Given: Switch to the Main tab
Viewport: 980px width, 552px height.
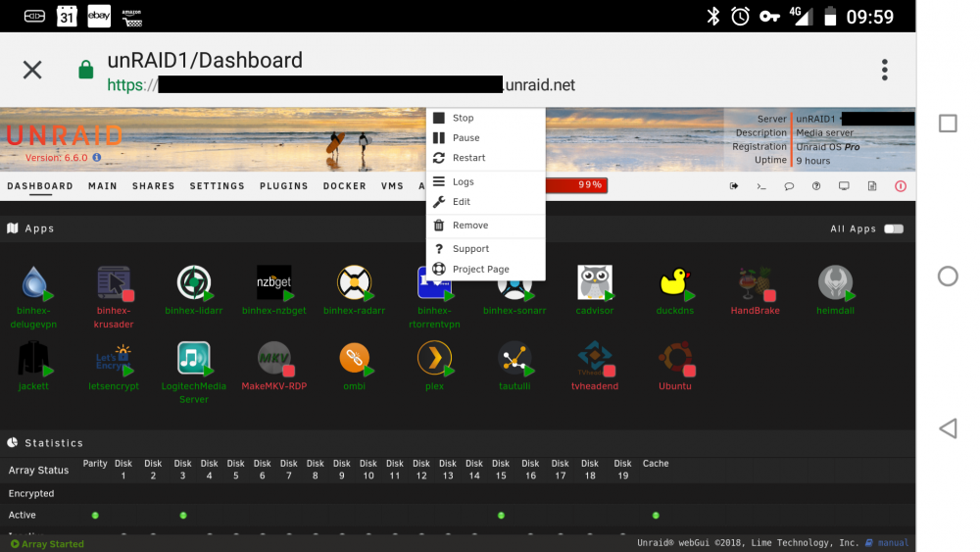Looking at the screenshot, I should (103, 186).
